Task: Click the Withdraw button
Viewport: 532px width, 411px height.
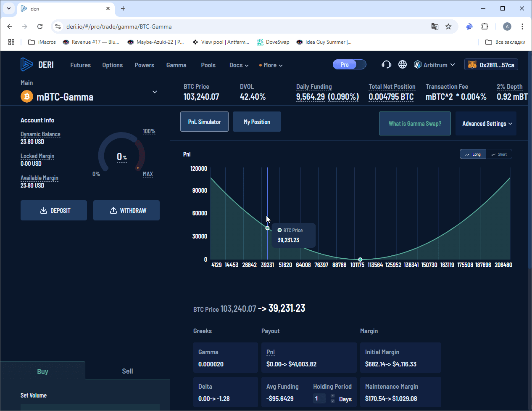Action: point(126,210)
